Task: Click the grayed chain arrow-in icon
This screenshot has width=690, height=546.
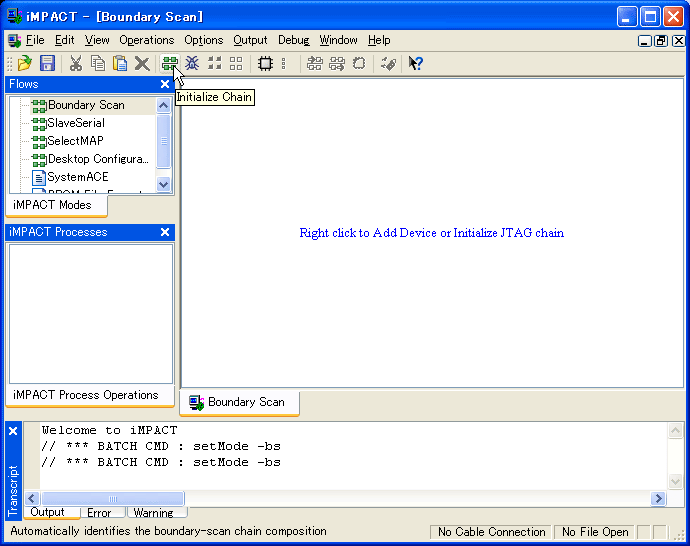Action: coord(314,63)
